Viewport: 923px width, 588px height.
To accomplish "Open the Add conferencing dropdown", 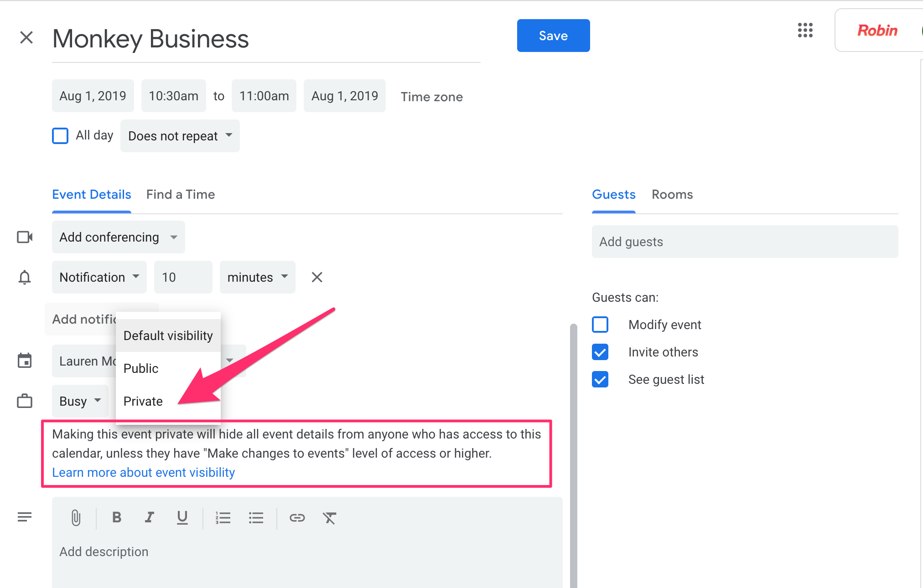I will point(119,237).
